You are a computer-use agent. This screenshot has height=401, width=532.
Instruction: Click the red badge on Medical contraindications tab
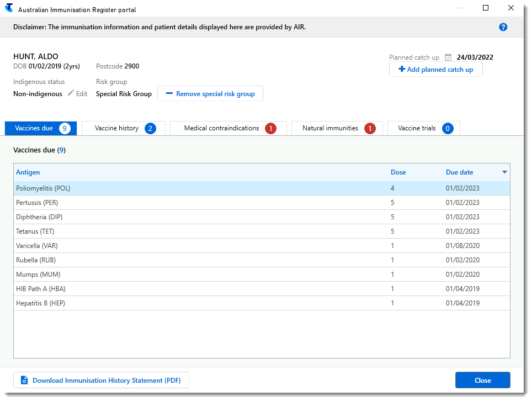click(270, 128)
